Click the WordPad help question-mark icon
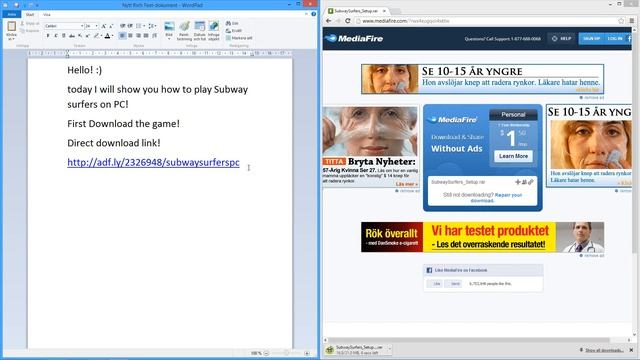 pos(313,14)
